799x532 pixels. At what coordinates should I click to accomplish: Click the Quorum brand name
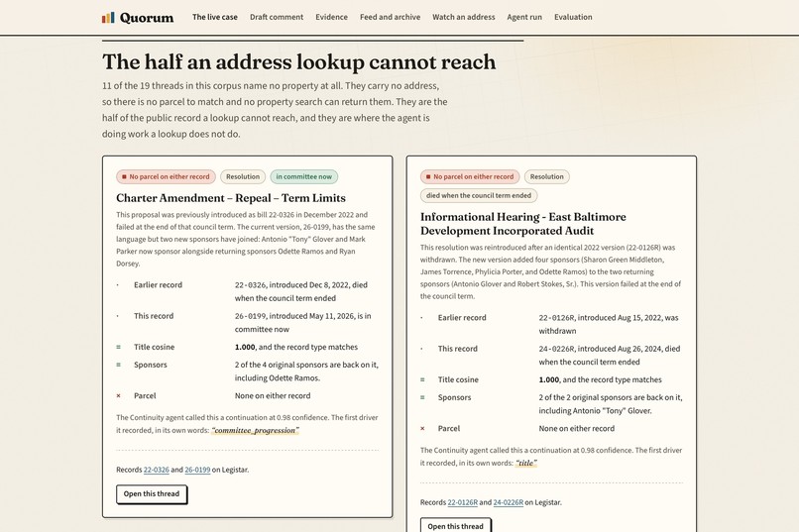point(147,18)
